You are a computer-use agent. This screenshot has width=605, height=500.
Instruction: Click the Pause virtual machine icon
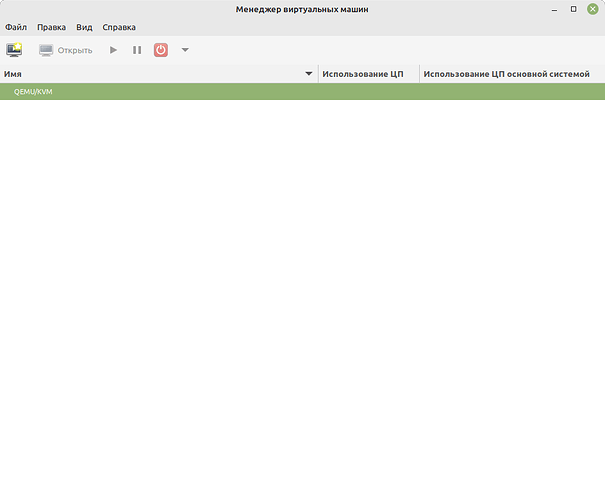pyautogui.click(x=137, y=50)
